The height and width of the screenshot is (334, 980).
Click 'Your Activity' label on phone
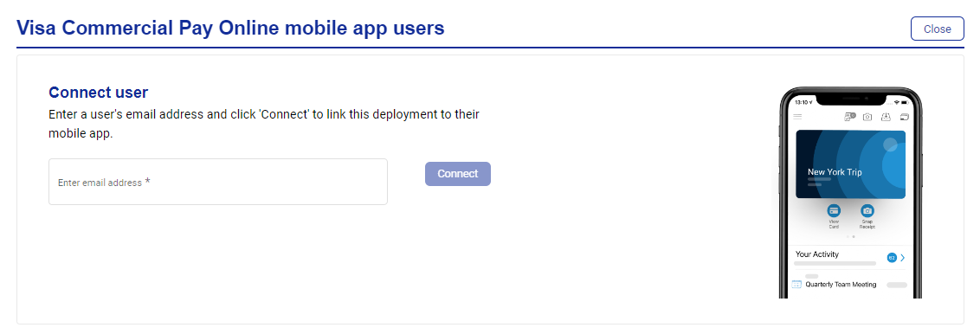point(817,254)
